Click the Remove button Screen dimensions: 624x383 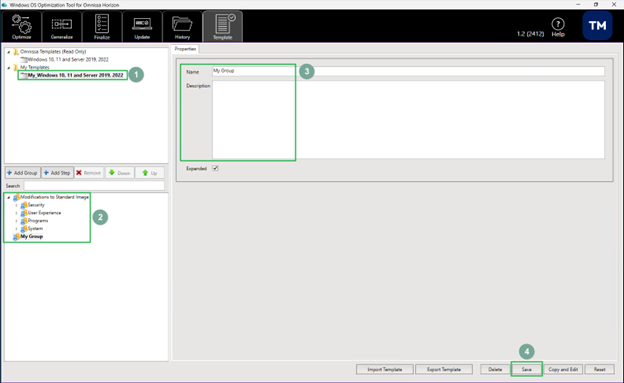coord(89,173)
